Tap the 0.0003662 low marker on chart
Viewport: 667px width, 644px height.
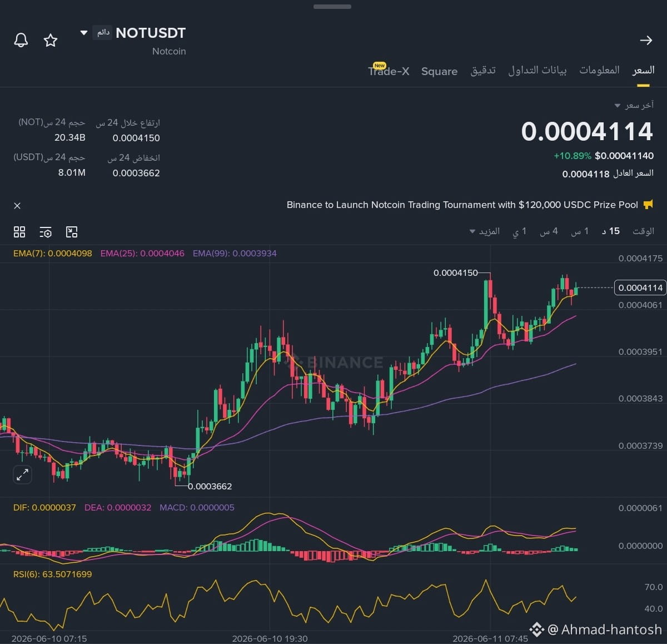pos(210,486)
